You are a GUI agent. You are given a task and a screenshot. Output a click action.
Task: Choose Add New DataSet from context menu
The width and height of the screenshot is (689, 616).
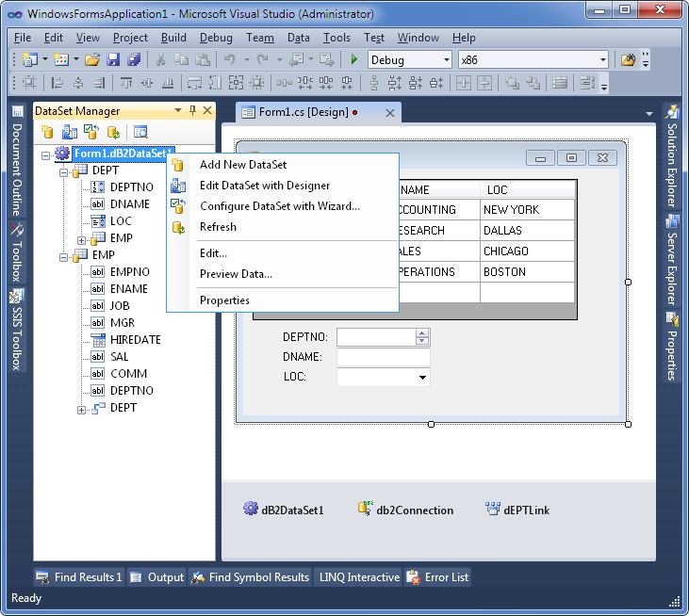283,165
